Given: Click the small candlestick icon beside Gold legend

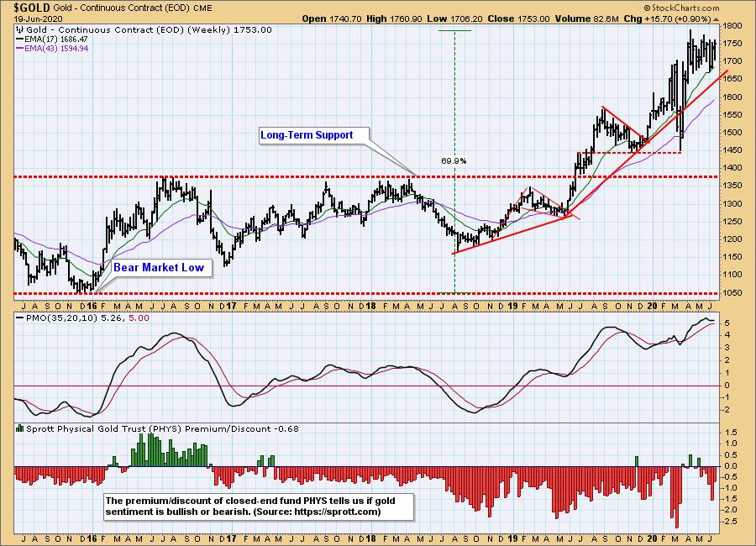Looking at the screenshot, I should [20, 29].
